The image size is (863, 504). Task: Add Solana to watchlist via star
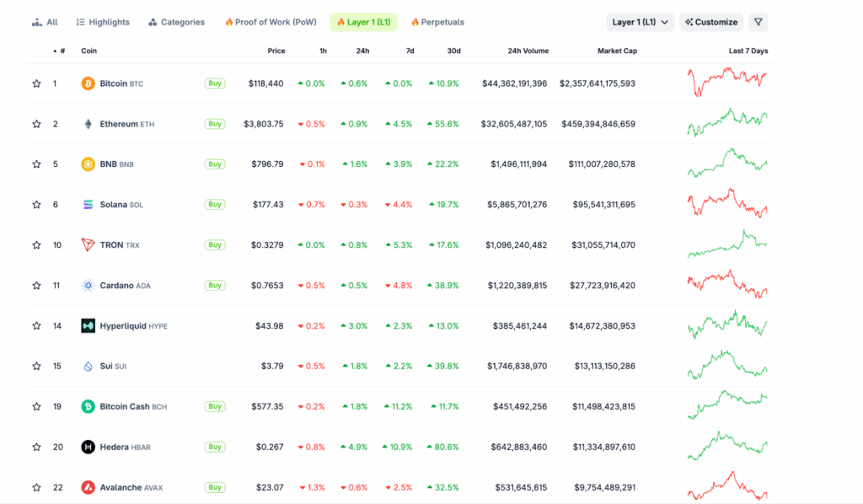[x=36, y=205]
